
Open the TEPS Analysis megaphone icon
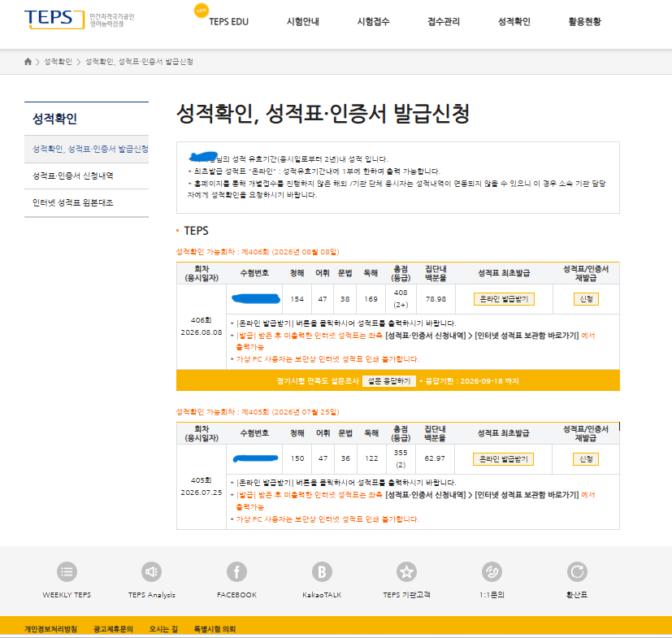pyautogui.click(x=152, y=571)
